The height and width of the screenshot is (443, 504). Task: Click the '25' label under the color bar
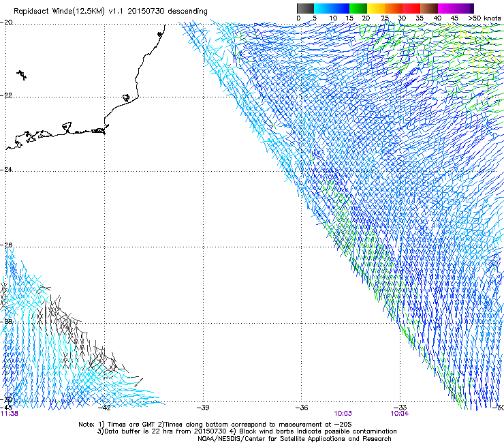coord(384,18)
